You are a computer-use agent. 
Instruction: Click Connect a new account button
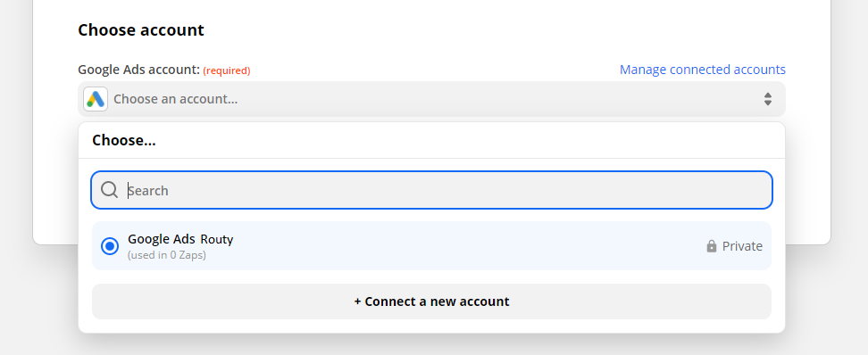point(431,301)
